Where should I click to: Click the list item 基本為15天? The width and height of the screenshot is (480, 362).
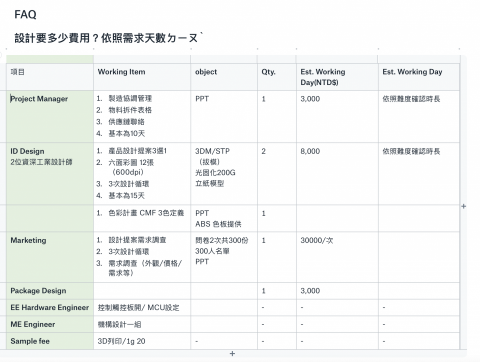pyautogui.click(x=127, y=195)
